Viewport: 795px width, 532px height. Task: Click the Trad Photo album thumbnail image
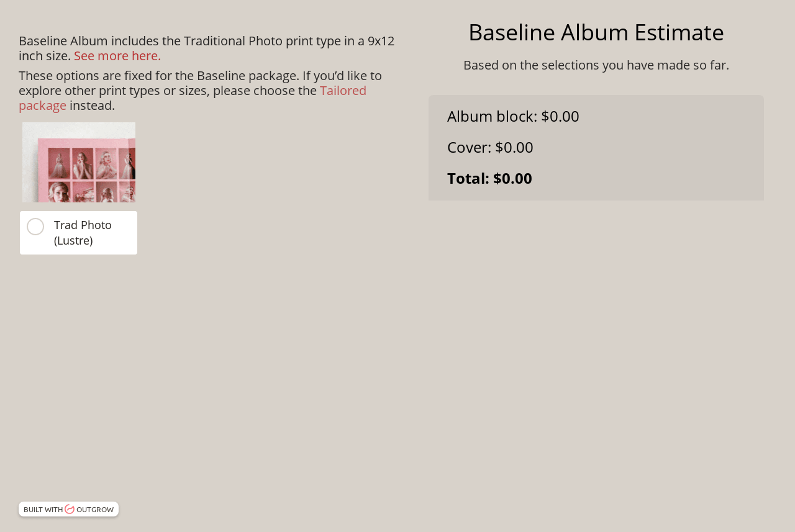point(79,161)
